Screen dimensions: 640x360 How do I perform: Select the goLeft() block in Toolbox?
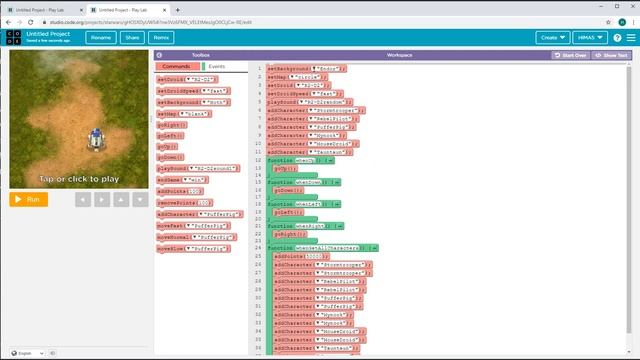click(x=170, y=136)
